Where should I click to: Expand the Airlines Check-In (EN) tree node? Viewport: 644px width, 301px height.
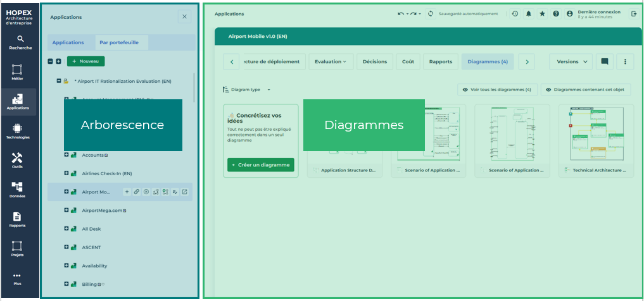pyautogui.click(x=66, y=173)
